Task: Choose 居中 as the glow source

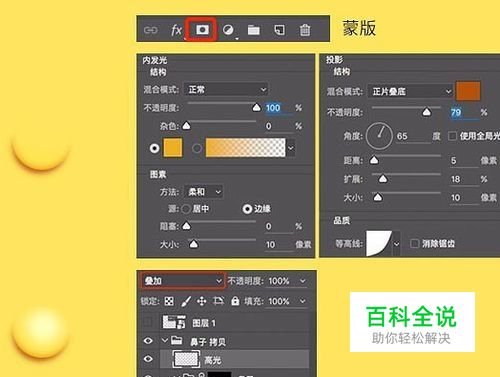Action: [x=186, y=209]
